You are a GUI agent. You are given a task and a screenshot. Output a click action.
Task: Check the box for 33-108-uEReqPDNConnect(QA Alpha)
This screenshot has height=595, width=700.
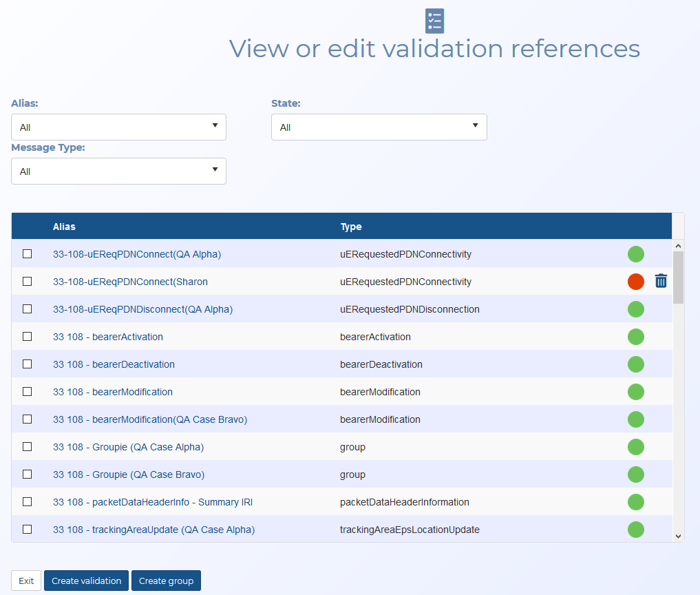pyautogui.click(x=28, y=254)
